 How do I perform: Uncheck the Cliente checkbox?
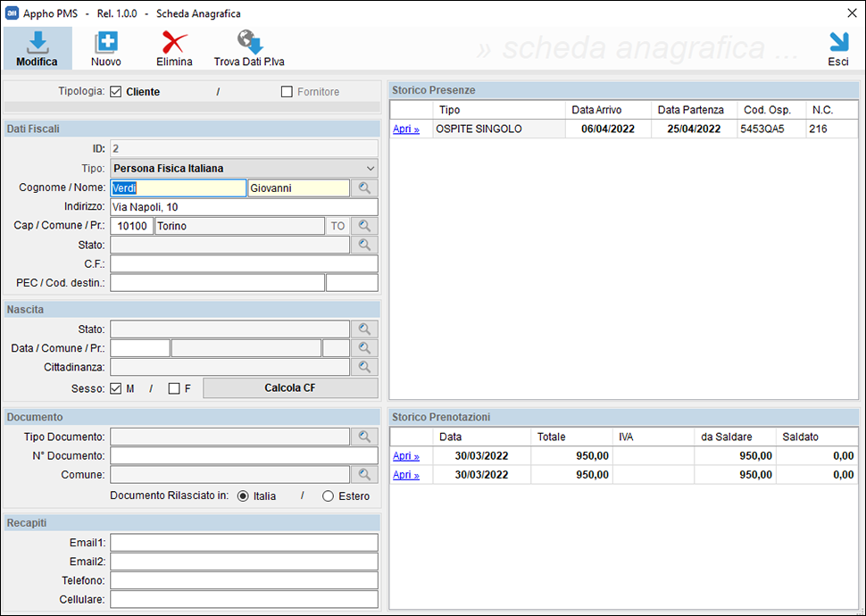coord(116,92)
